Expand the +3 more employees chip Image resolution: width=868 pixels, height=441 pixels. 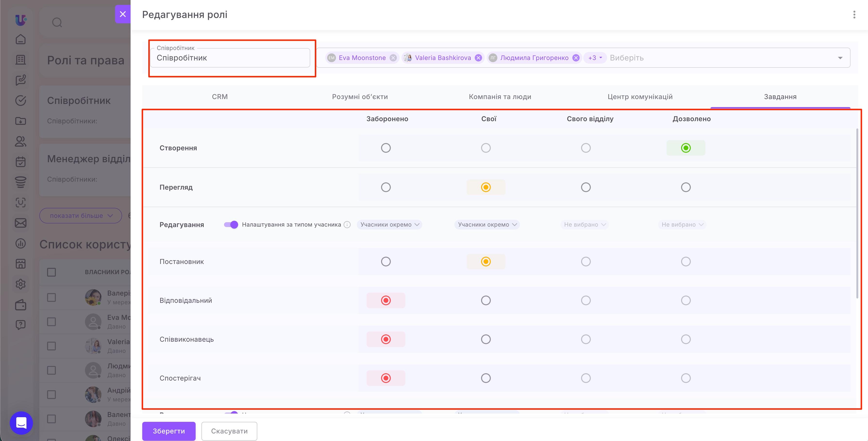click(x=595, y=58)
